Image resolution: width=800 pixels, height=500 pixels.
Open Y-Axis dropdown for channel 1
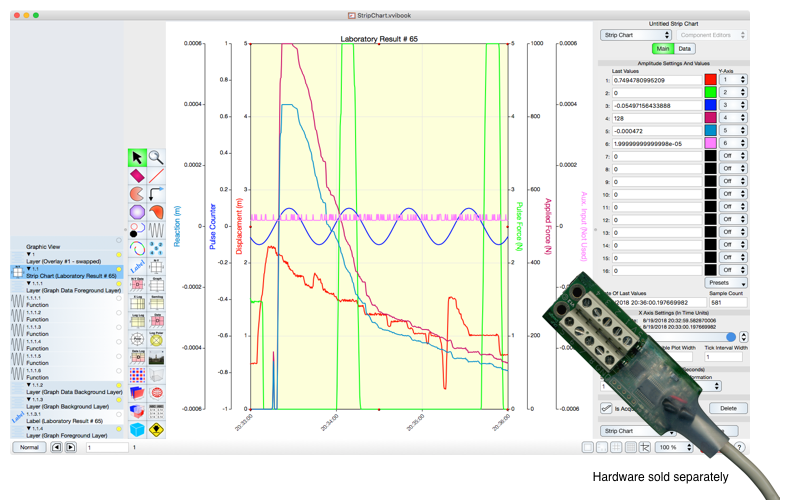click(x=733, y=80)
